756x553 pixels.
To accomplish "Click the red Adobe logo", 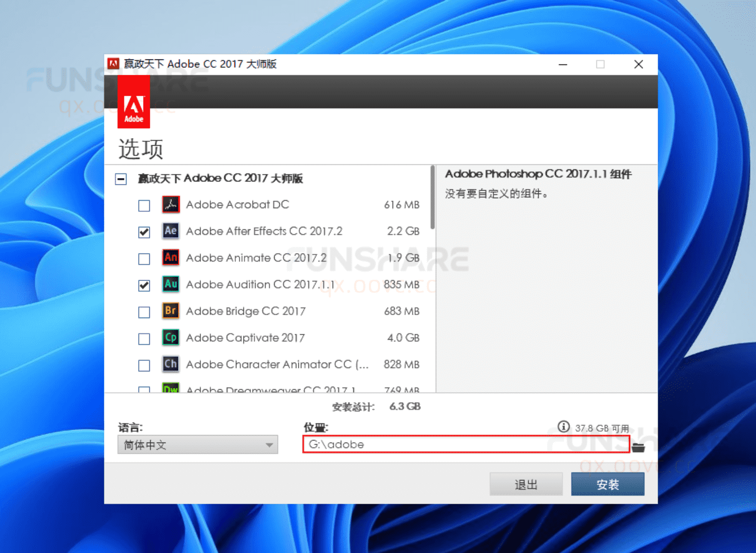I will pos(134,102).
